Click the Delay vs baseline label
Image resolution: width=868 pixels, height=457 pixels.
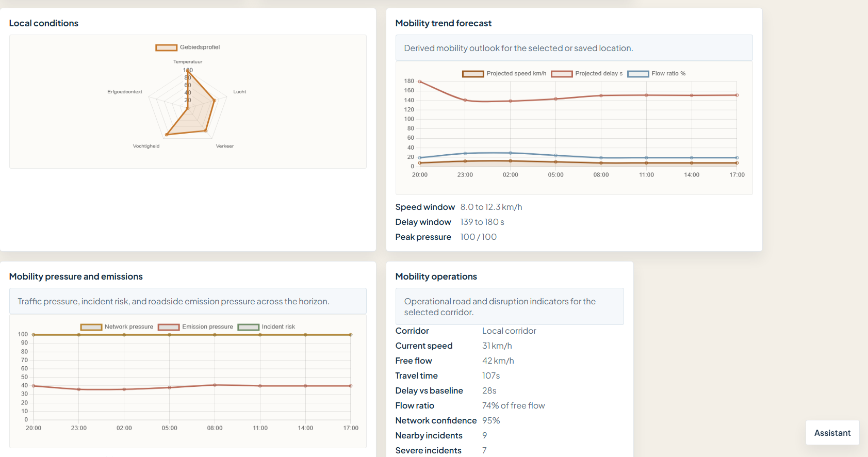tap(429, 390)
